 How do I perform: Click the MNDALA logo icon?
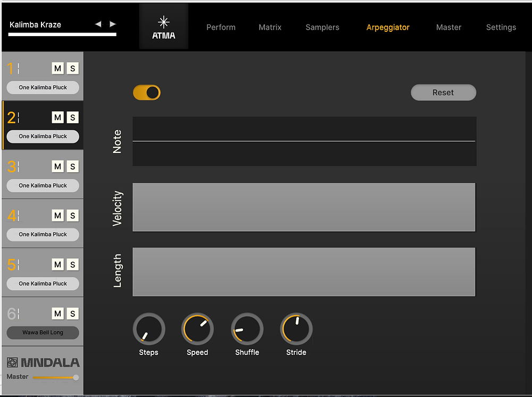12,362
